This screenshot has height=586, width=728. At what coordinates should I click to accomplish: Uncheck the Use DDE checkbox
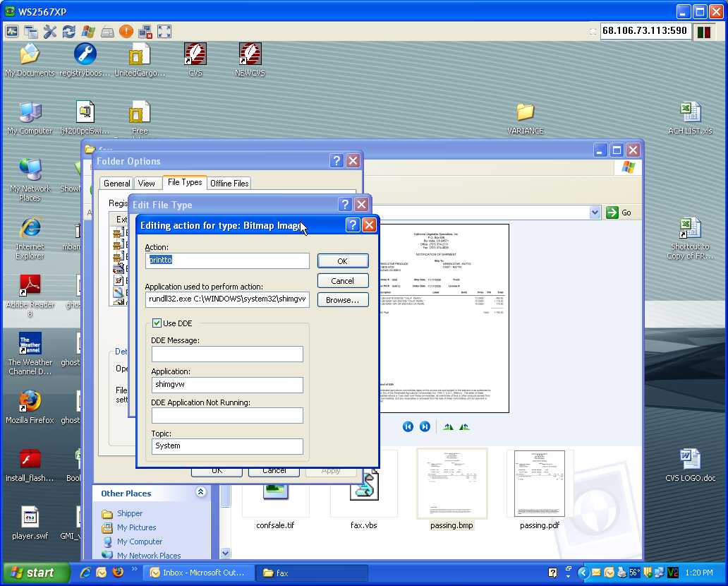[157, 323]
